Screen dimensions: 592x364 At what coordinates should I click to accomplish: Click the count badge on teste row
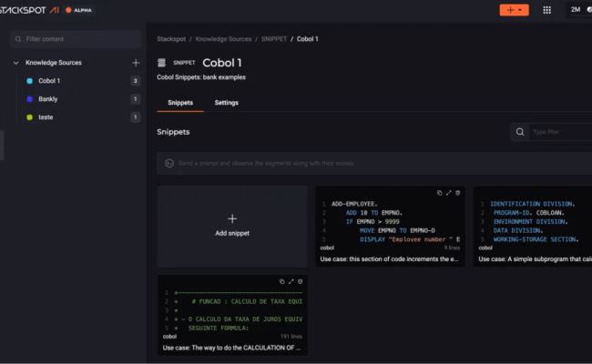[135, 117]
